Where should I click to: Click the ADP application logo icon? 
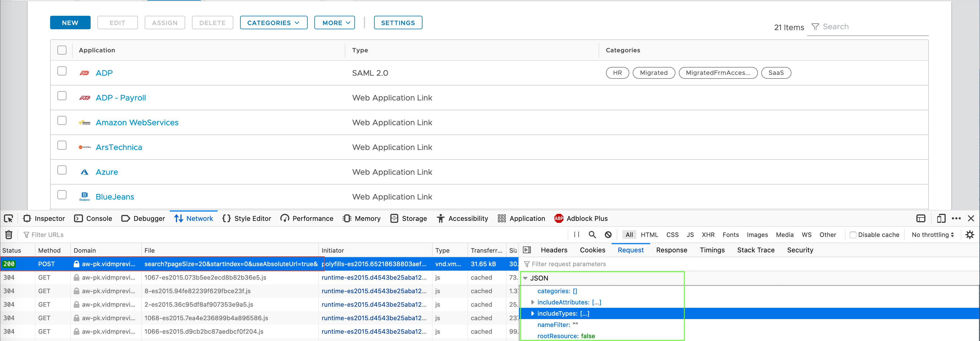point(84,73)
